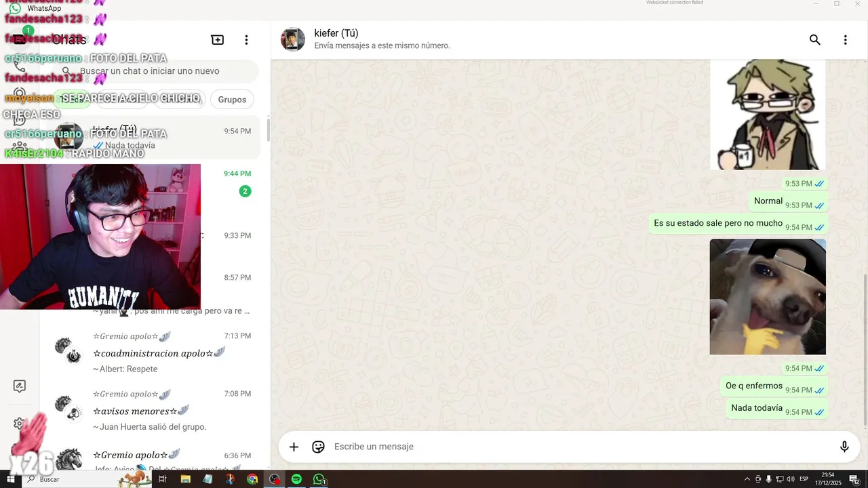Open the Gremio apolo horse avatar at bottom
This screenshot has height=488, width=868.
pyautogui.click(x=68, y=460)
